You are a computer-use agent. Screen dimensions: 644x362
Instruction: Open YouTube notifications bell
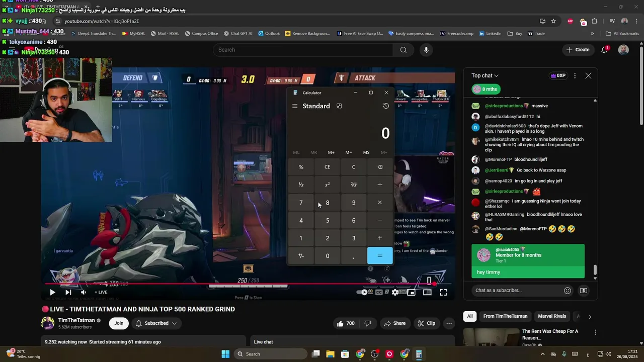[x=604, y=50]
